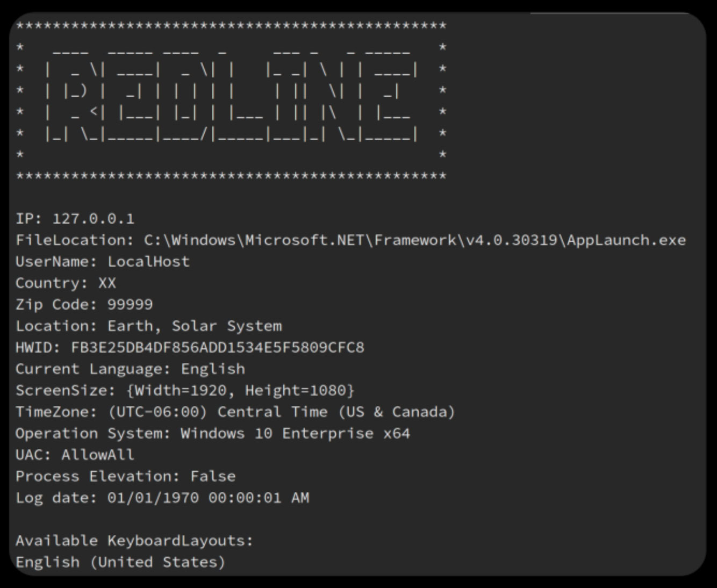Click the UserName LocalHost line
Viewport: 717px width, 588px height.
click(x=102, y=262)
